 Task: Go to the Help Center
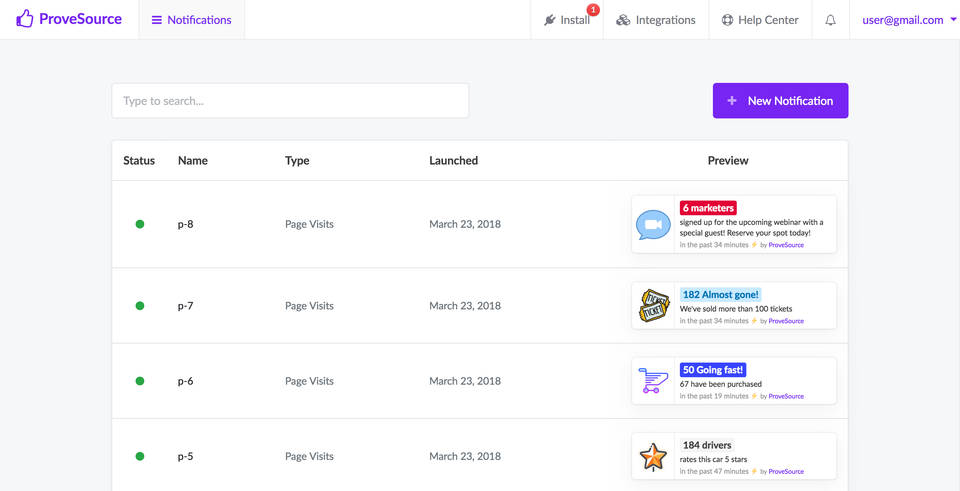[760, 20]
